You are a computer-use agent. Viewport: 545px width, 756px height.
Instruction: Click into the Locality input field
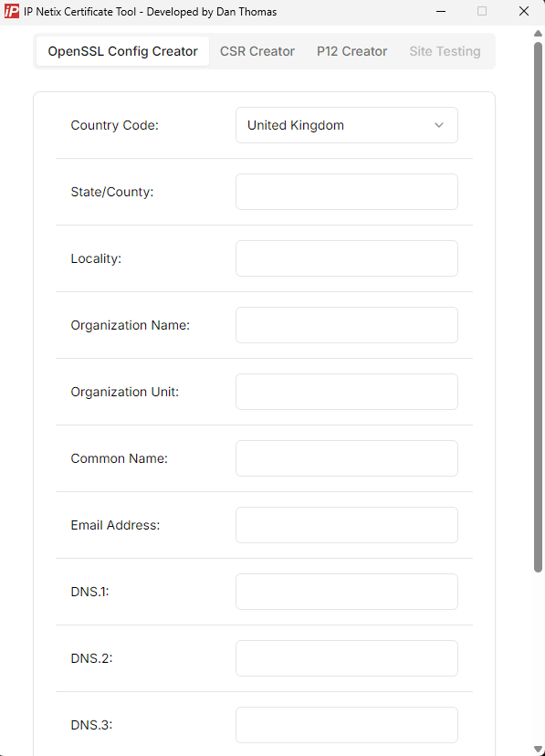[347, 258]
